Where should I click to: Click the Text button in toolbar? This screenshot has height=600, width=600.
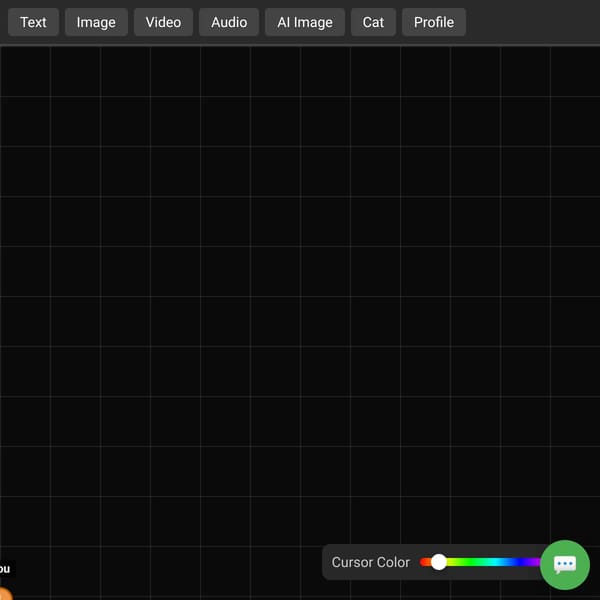[33, 22]
